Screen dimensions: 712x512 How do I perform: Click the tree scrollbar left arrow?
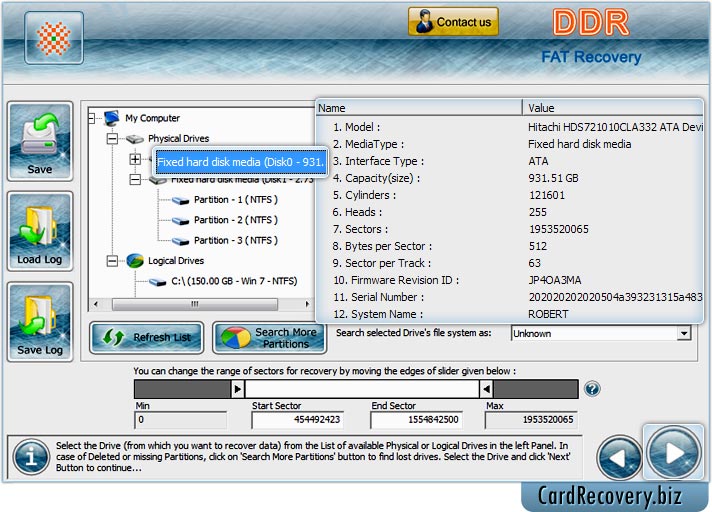tap(95, 304)
